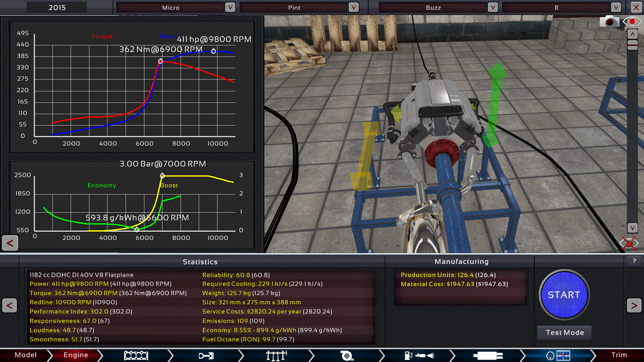Click the Size: 321 mm statistic

point(252,302)
